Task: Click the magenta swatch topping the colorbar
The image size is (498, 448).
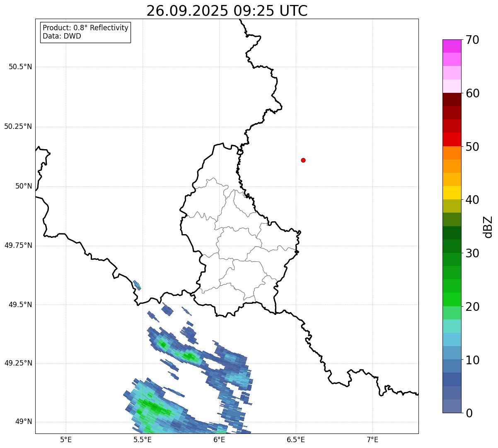Action: (x=452, y=46)
